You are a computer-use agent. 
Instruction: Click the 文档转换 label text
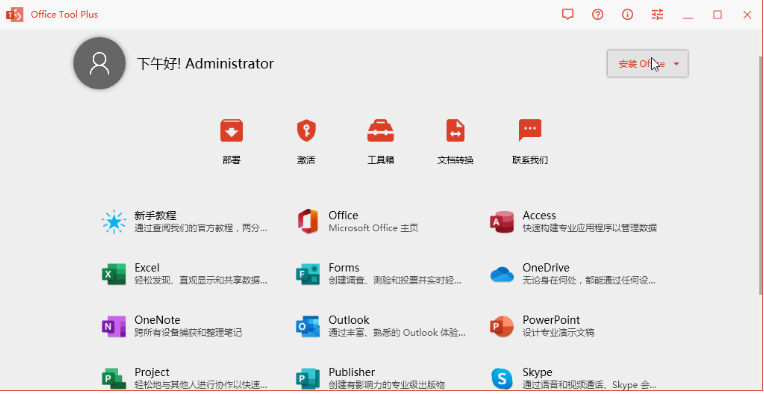click(456, 160)
